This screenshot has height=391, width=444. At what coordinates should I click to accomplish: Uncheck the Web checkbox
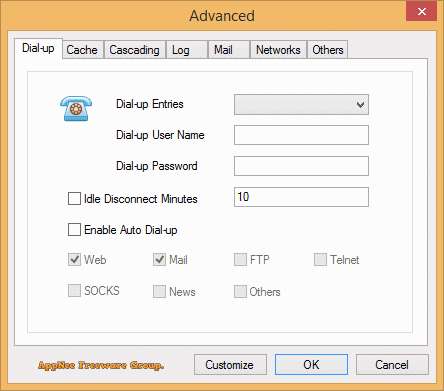74,259
